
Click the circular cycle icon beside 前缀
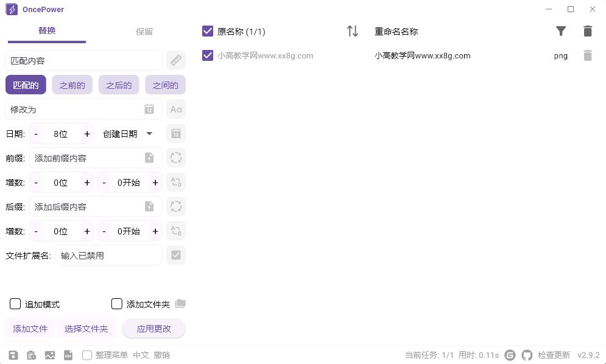176,158
